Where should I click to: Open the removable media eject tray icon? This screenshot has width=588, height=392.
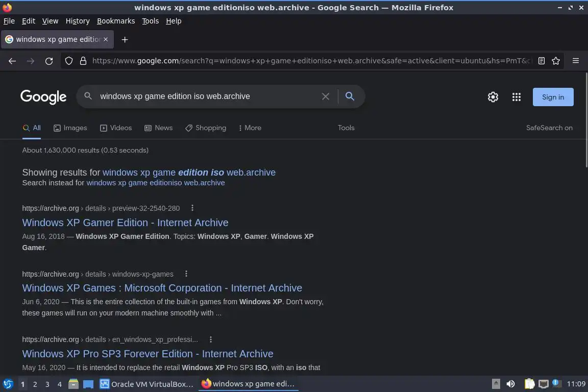coord(496,384)
